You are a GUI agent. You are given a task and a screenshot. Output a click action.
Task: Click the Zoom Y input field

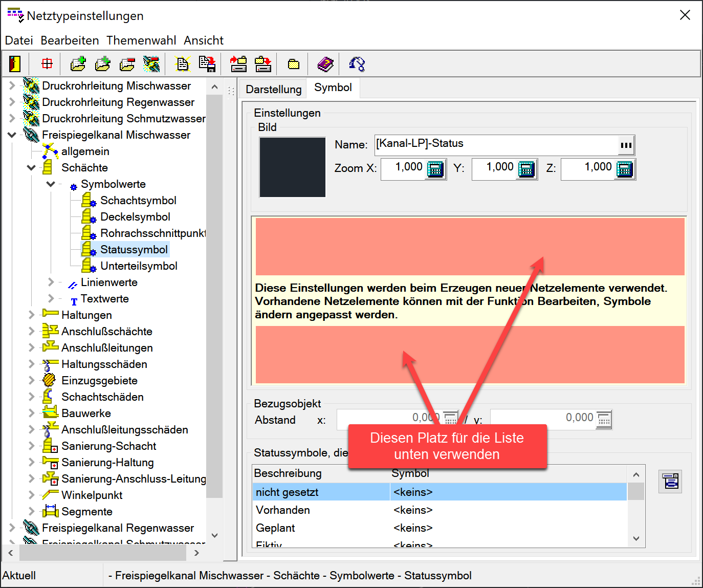(x=494, y=169)
